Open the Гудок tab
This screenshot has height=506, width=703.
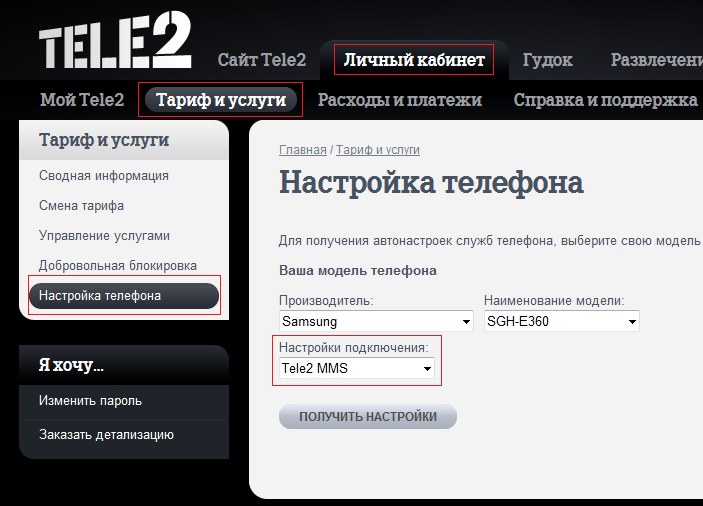[547, 60]
